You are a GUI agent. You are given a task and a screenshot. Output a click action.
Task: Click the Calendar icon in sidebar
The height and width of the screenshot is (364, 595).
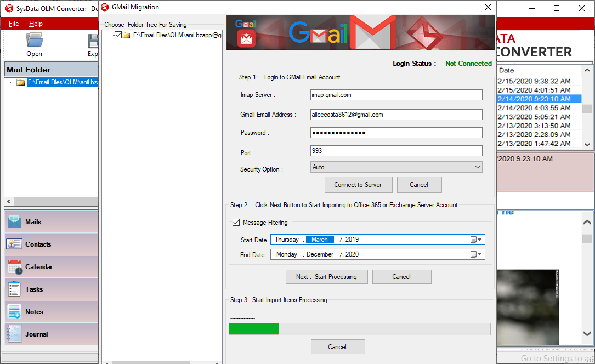click(15, 267)
